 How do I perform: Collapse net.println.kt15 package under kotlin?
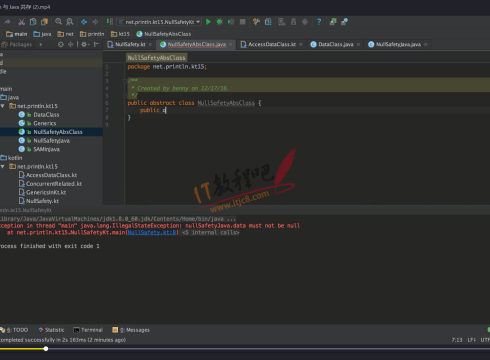point(3,166)
